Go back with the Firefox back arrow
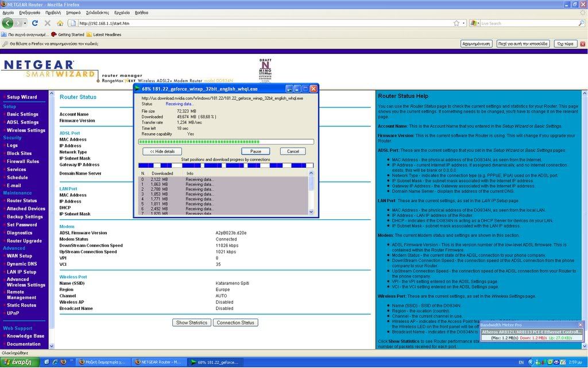This screenshot has width=588, height=368. click(x=7, y=23)
